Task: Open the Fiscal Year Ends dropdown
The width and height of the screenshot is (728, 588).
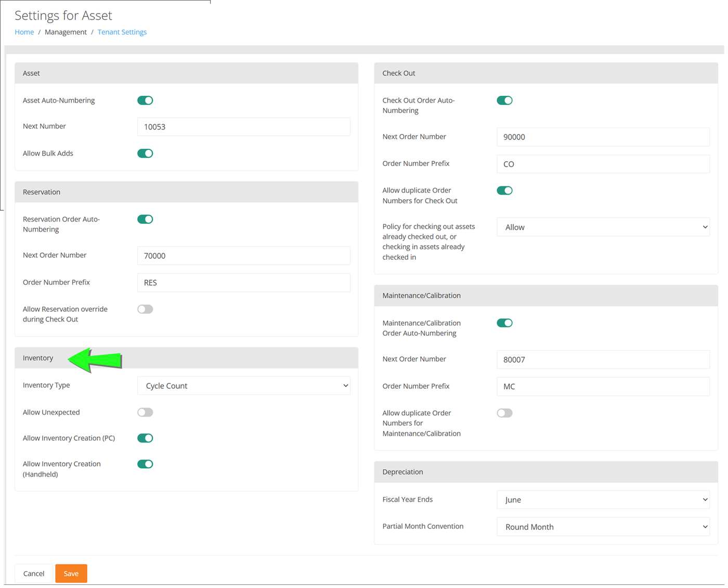Action: tap(603, 500)
